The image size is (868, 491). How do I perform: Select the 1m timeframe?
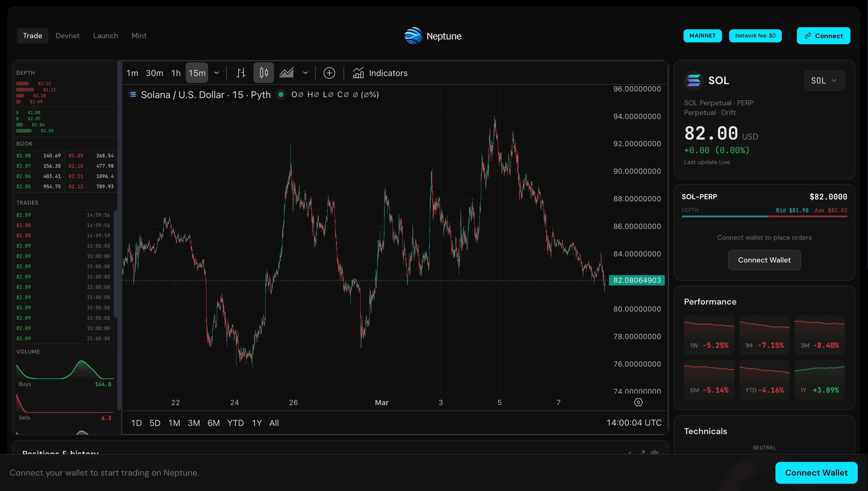pos(132,73)
